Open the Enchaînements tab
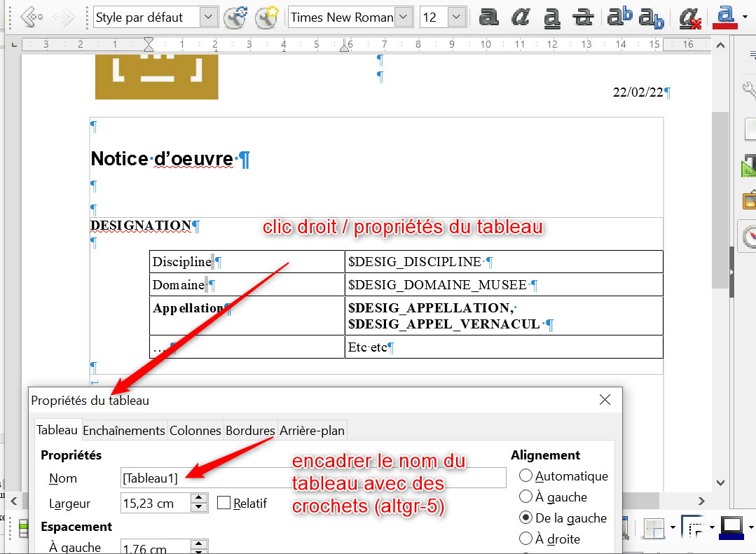 (x=124, y=431)
